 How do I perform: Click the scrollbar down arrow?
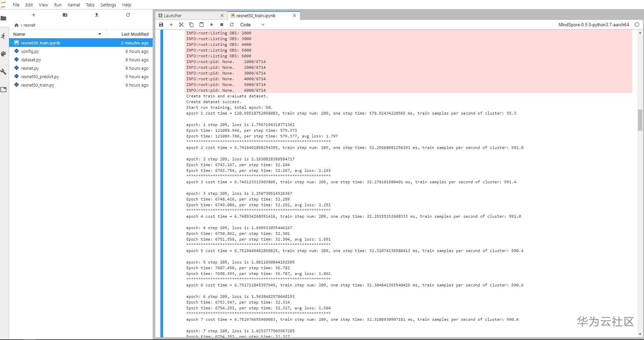(x=640, y=334)
